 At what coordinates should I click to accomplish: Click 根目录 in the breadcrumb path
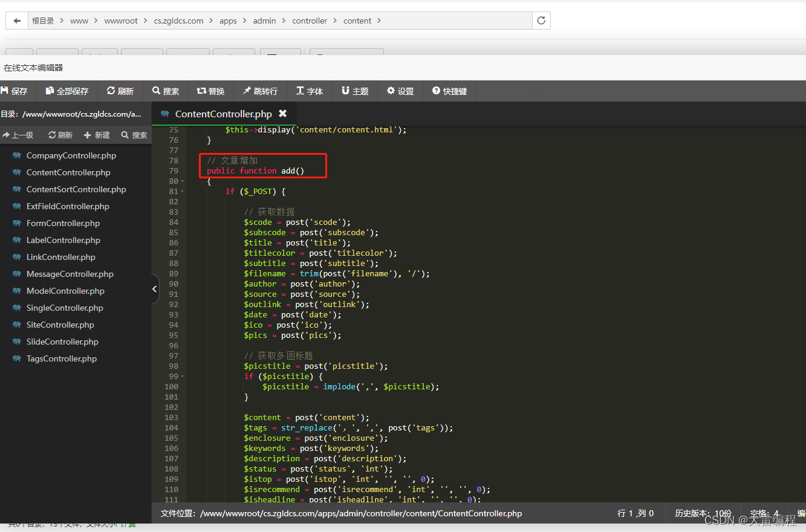pyautogui.click(x=43, y=21)
